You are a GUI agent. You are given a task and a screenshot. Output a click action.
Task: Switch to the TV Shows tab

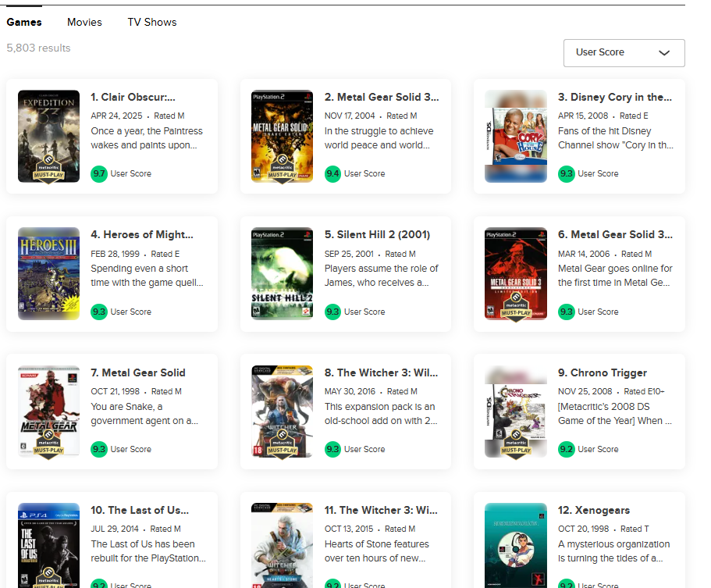pos(152,22)
